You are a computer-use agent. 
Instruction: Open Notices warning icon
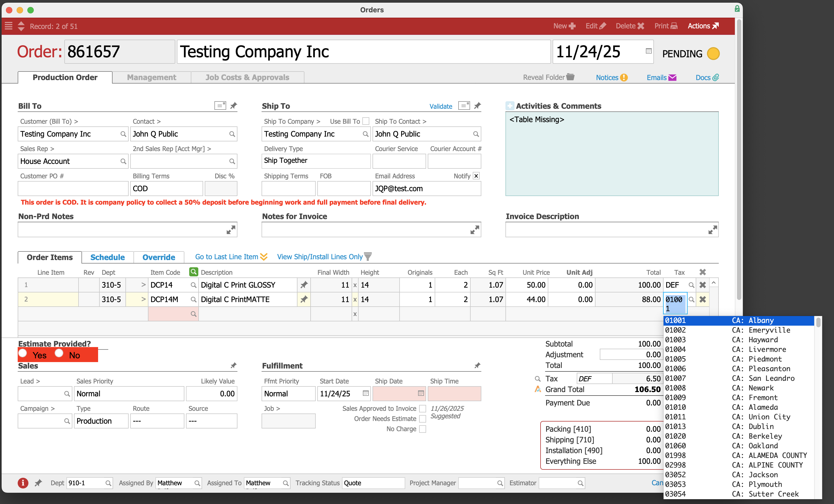pos(624,77)
